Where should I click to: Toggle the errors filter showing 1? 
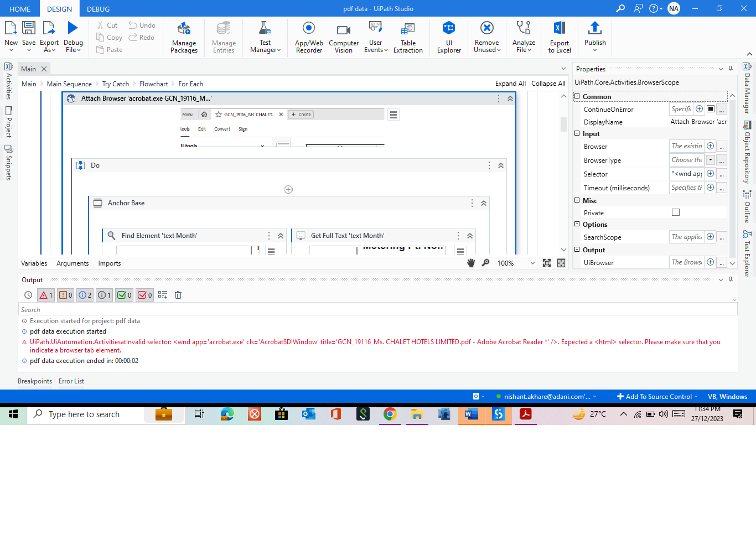click(46, 295)
